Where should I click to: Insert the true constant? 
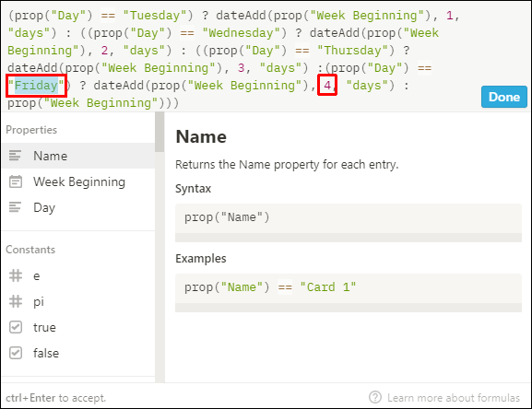pyautogui.click(x=78, y=327)
